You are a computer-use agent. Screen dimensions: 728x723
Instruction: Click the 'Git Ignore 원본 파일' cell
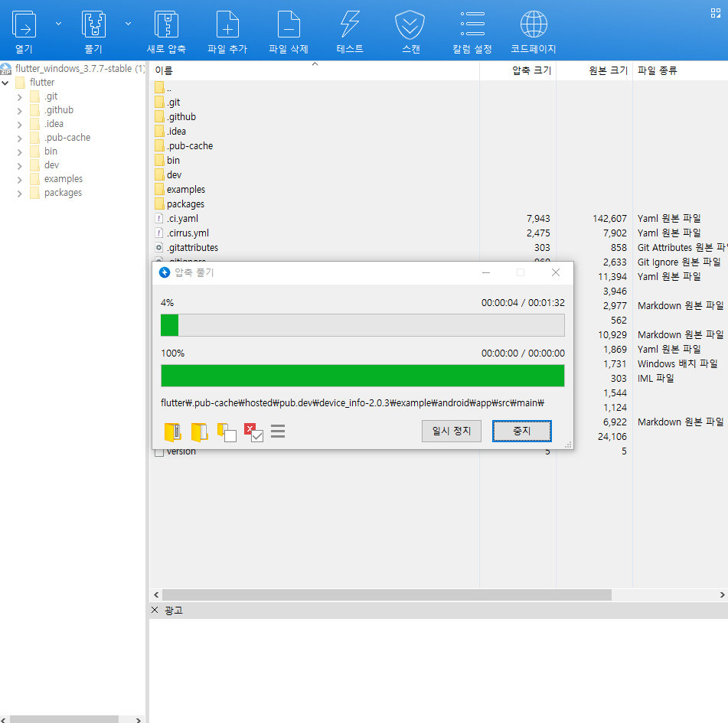[679, 262]
